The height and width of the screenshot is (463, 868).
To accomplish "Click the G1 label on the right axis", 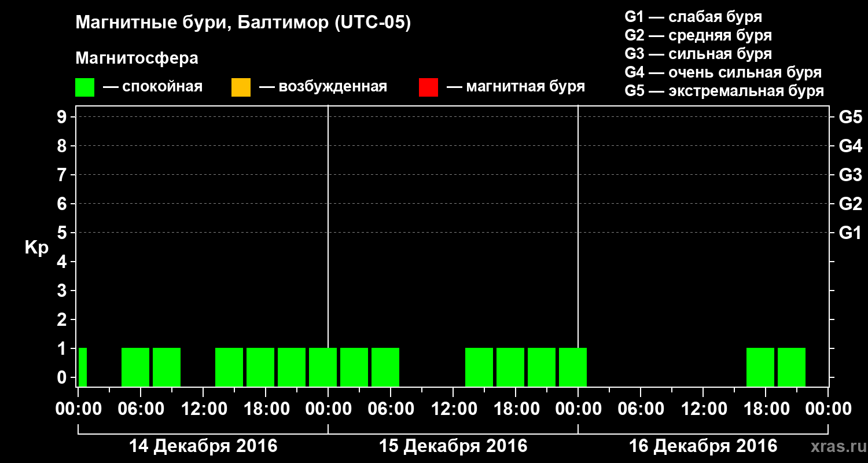I will tap(850, 233).
